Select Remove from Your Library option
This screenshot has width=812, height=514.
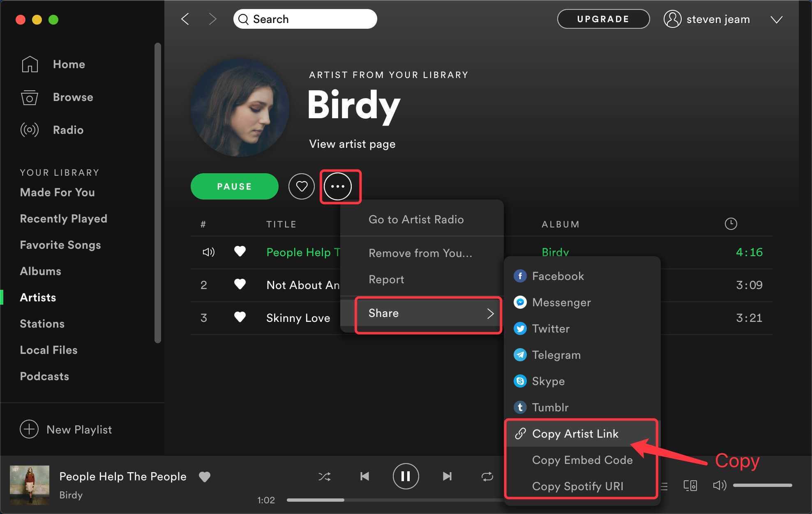tap(420, 252)
